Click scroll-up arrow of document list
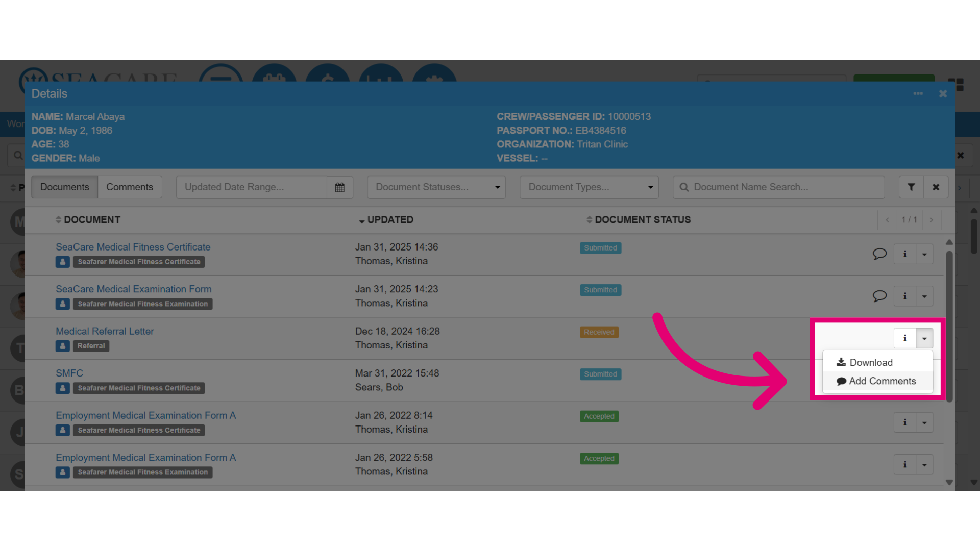Viewport: 980px width, 551px height. (x=949, y=242)
